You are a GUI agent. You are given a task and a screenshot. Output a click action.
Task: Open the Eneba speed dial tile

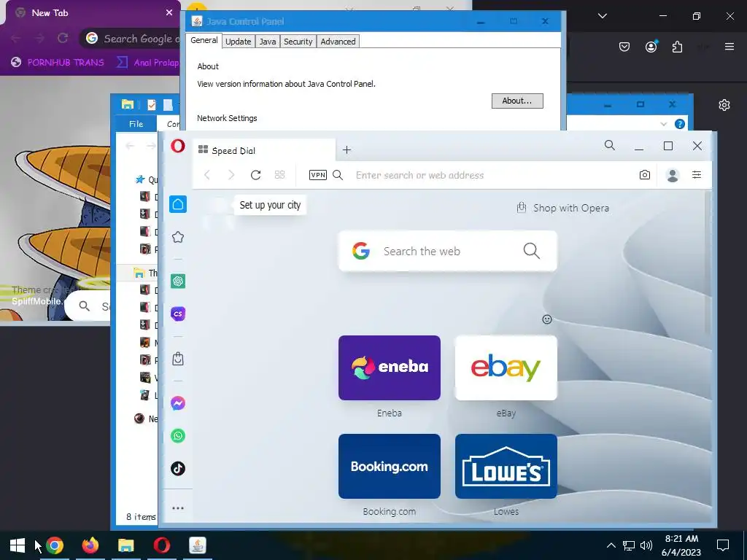click(390, 367)
